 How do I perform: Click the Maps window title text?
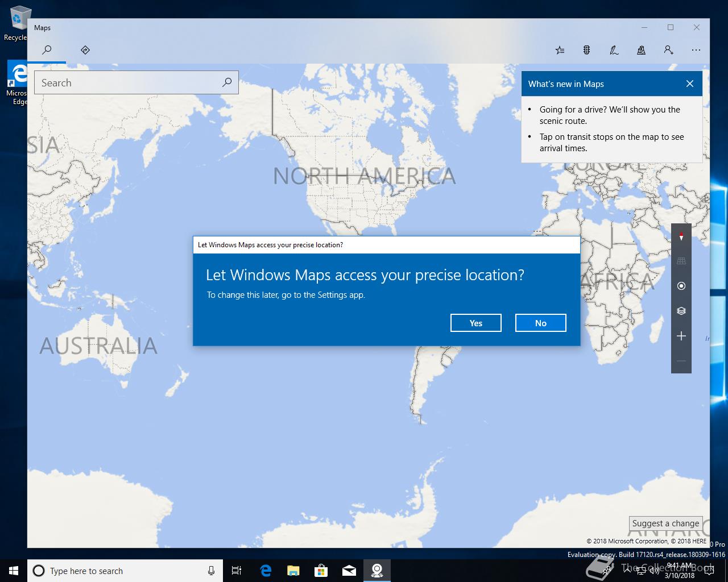42,27
